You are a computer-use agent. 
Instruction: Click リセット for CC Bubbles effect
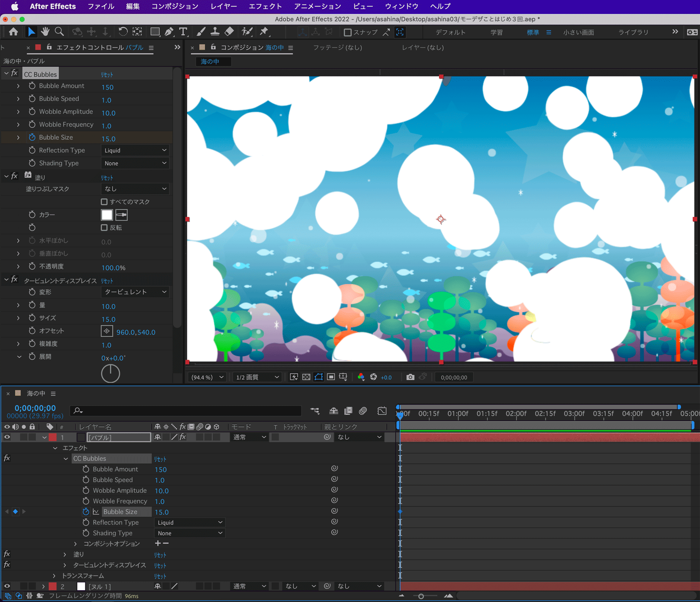(107, 74)
